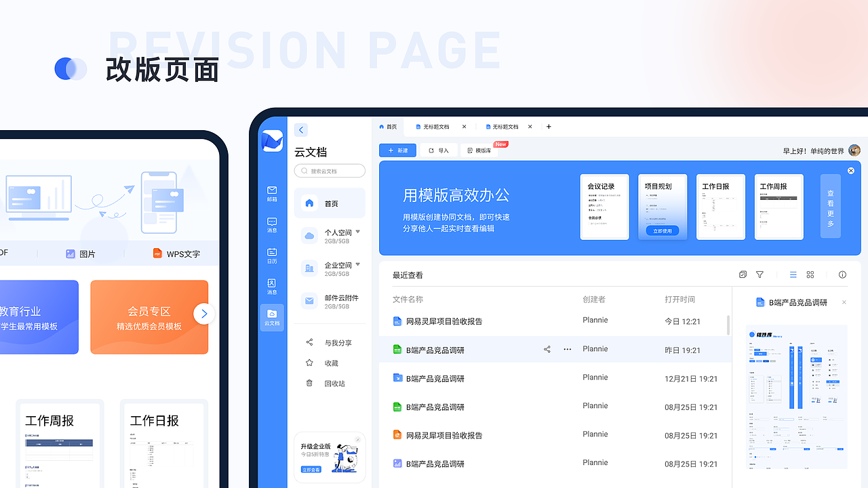Click the multi-select icon near 最近查看
Image resolution: width=868 pixels, height=488 pixels.
coord(743,274)
